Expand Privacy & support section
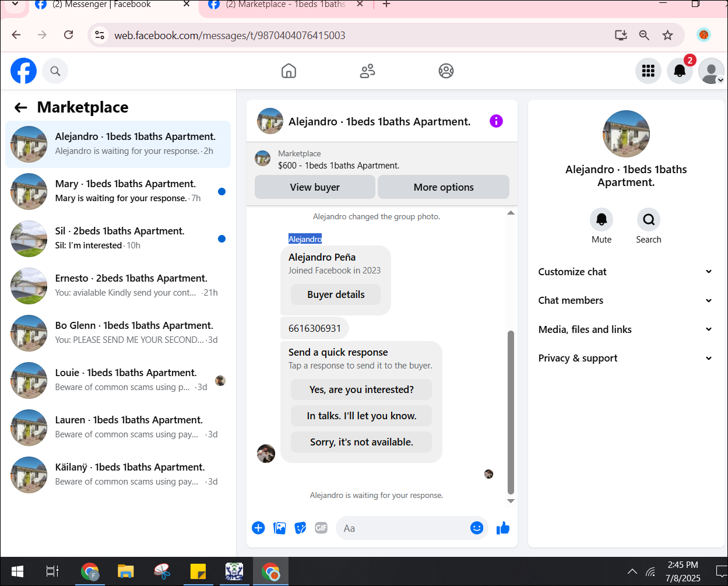 625,358
